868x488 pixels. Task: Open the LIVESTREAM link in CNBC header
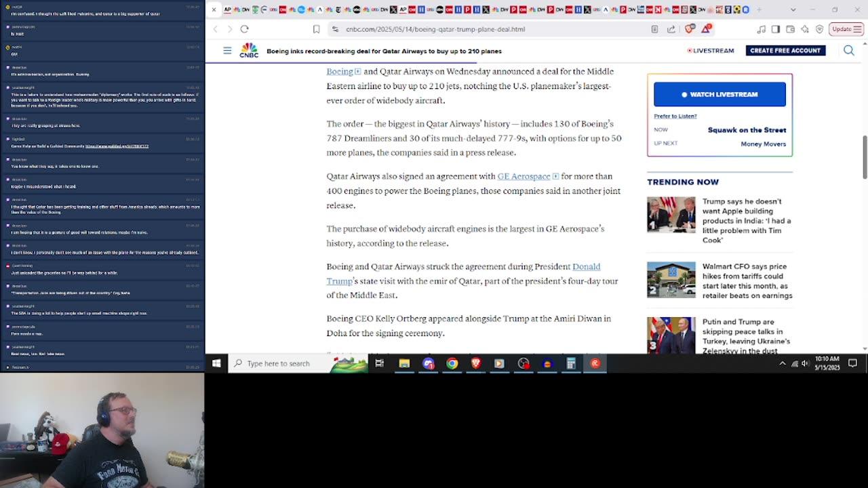pyautogui.click(x=711, y=51)
